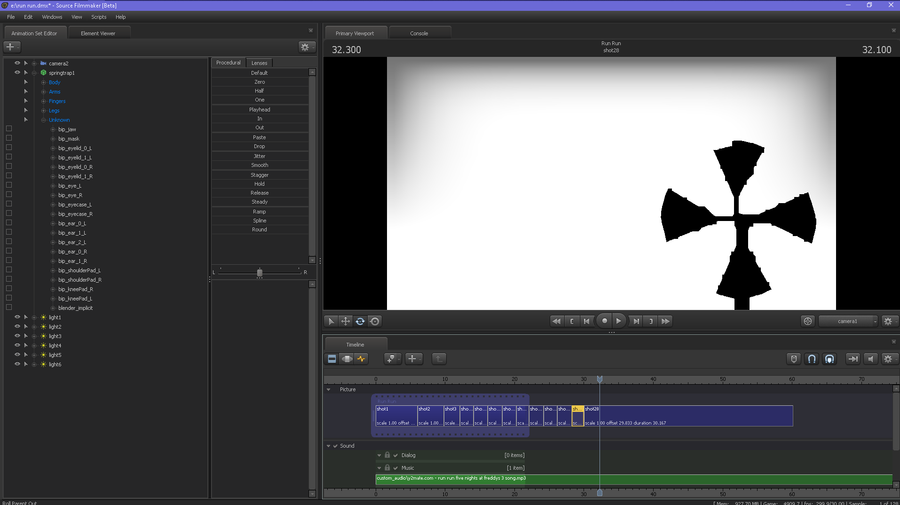Play the sequence in the viewport
This screenshot has width=900, height=505.
tap(619, 321)
